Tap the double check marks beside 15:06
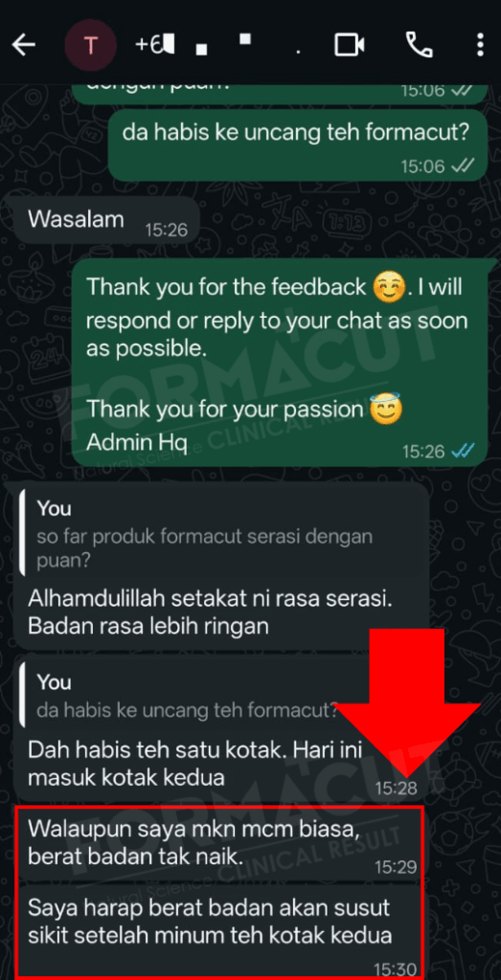 (462, 166)
